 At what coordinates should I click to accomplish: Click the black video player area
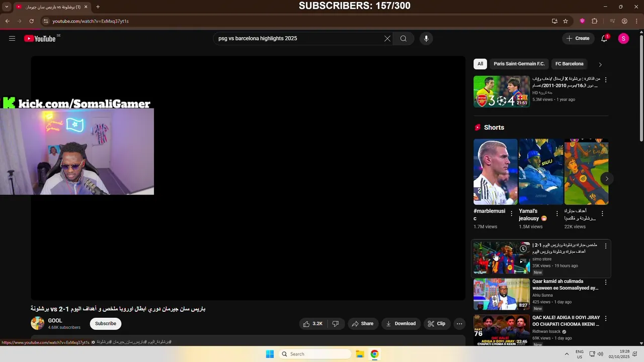click(x=248, y=178)
